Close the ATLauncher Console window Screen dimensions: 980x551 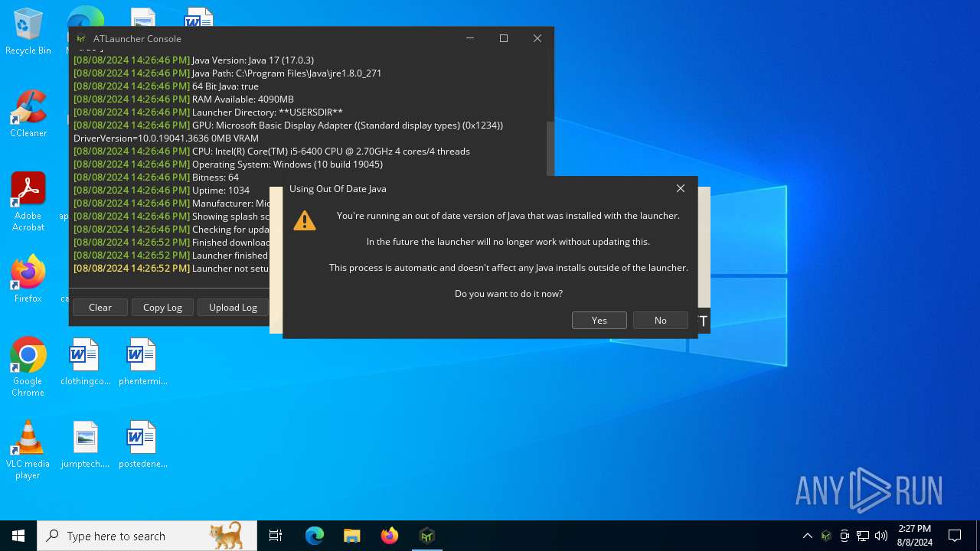tap(537, 38)
